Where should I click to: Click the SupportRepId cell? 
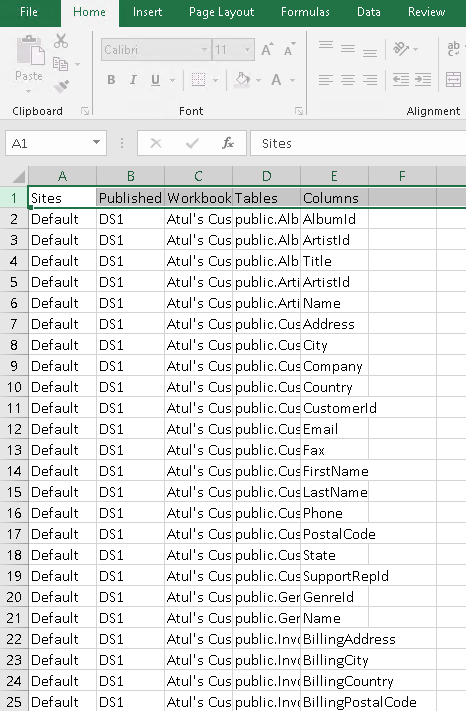335,576
